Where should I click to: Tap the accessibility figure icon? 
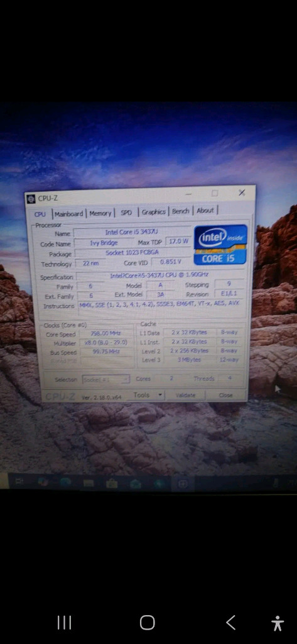point(278,623)
